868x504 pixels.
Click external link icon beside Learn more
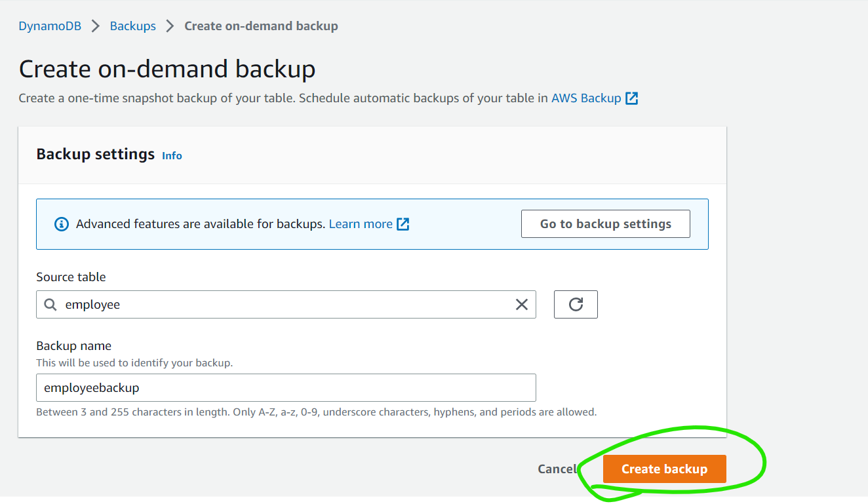(403, 224)
